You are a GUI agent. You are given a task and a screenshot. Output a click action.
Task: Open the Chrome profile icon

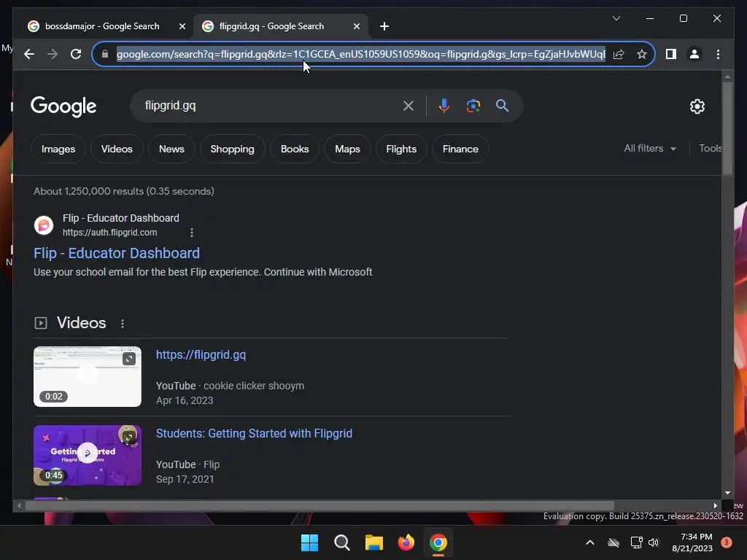coord(694,54)
